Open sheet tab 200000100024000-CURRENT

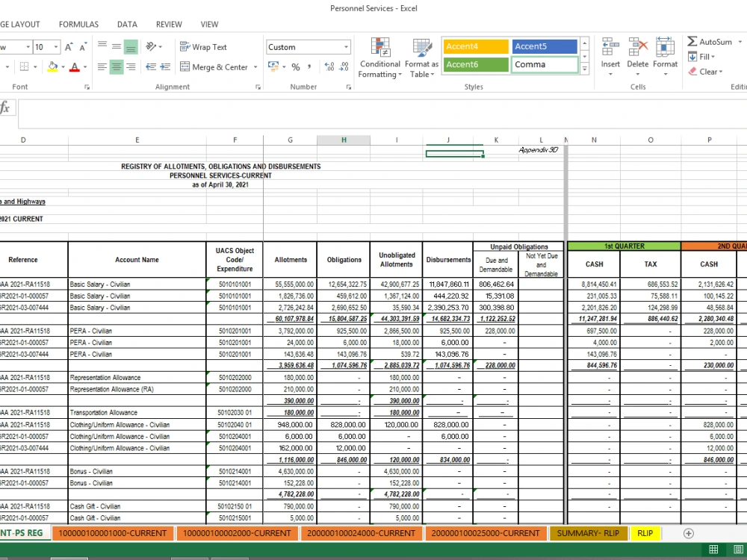[x=361, y=533]
